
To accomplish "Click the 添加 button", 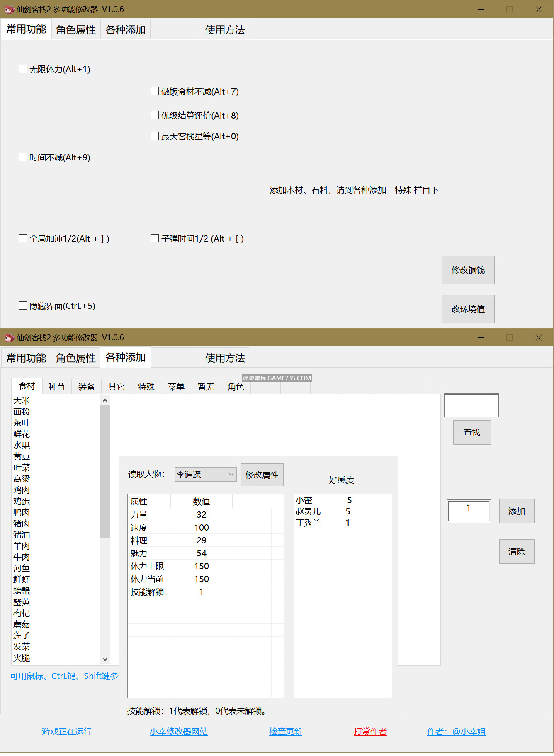I will [x=517, y=511].
